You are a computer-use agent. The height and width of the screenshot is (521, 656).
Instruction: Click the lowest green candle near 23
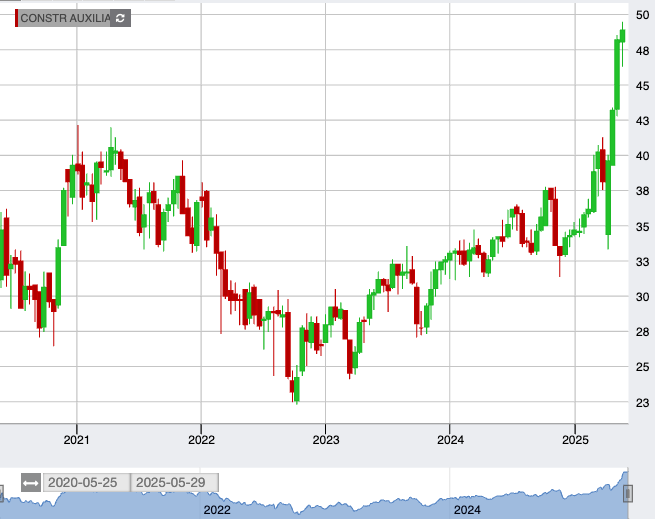pos(297,389)
